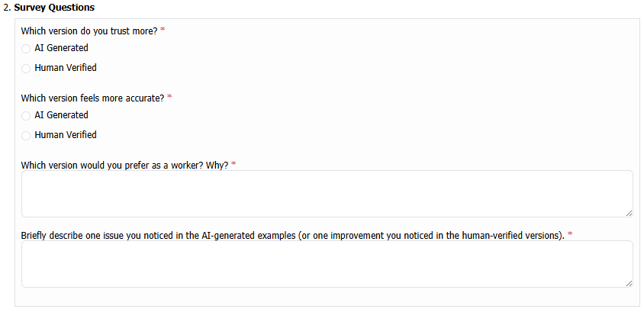Click the "Human Verified" label under accuracy question

[x=66, y=135]
